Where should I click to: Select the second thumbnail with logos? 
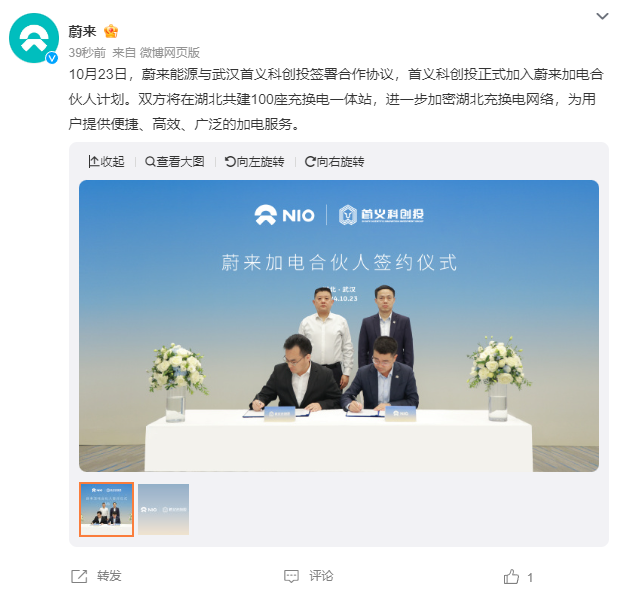tap(164, 509)
